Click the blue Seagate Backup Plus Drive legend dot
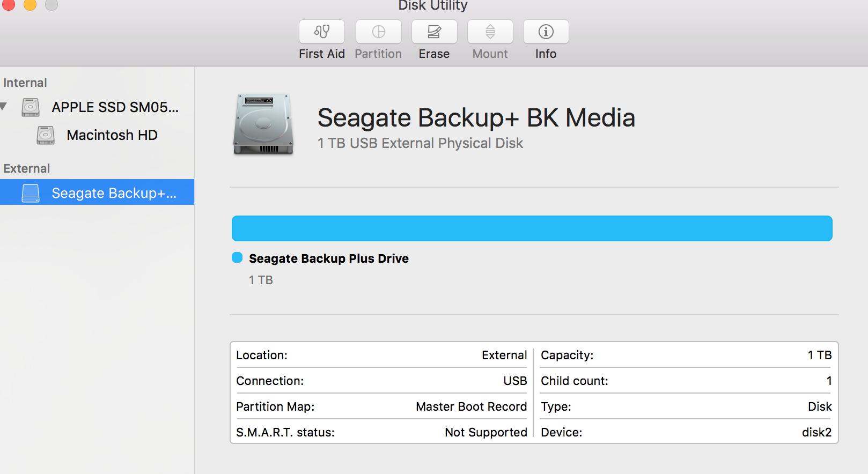 coord(237,258)
